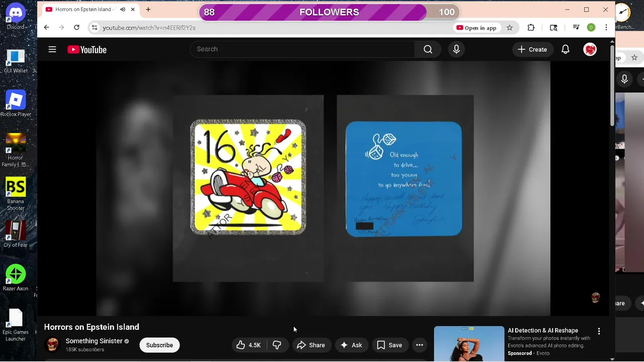Image resolution: width=644 pixels, height=362 pixels.
Task: Open the Discord desktop shortcut
Action: tap(16, 15)
